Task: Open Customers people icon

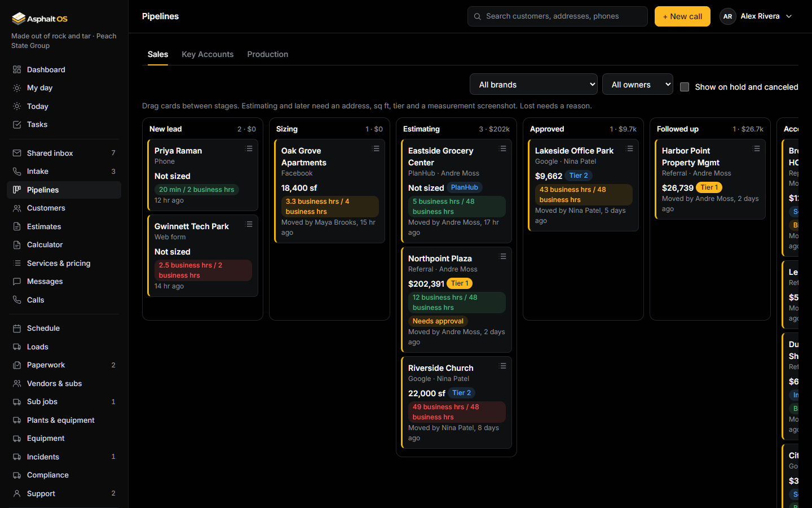Action: pos(17,208)
